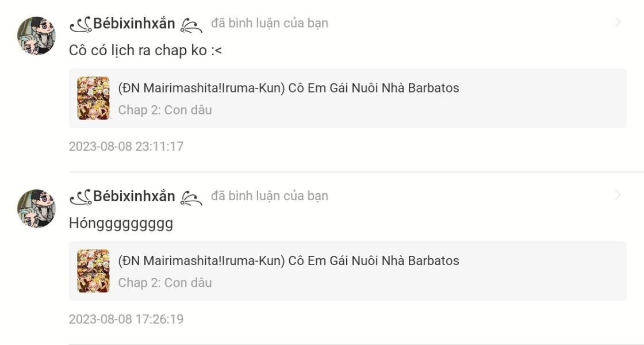Click the timestamp 2023-08-08 23:11:17
Viewport: 644px width, 345px height.
tap(126, 146)
